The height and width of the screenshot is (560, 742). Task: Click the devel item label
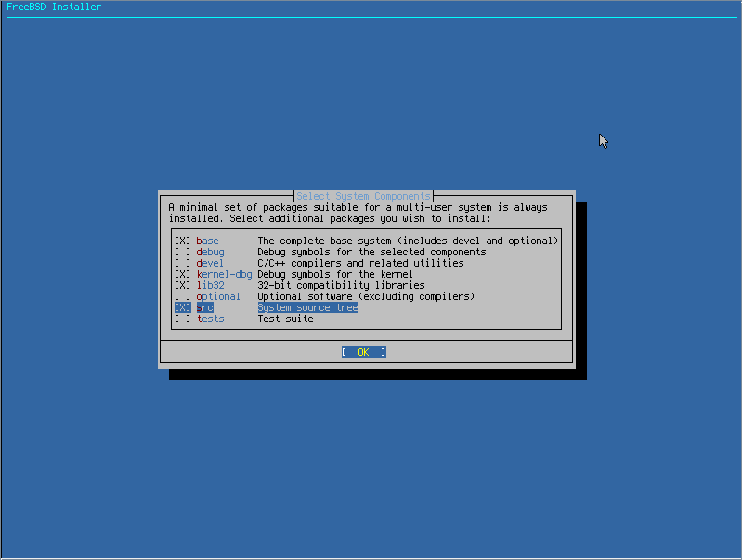(x=210, y=263)
